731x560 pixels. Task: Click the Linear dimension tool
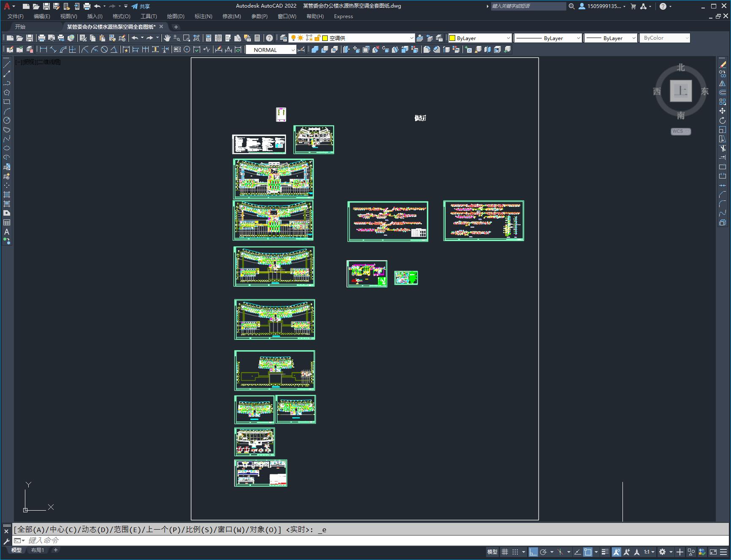click(x=43, y=49)
